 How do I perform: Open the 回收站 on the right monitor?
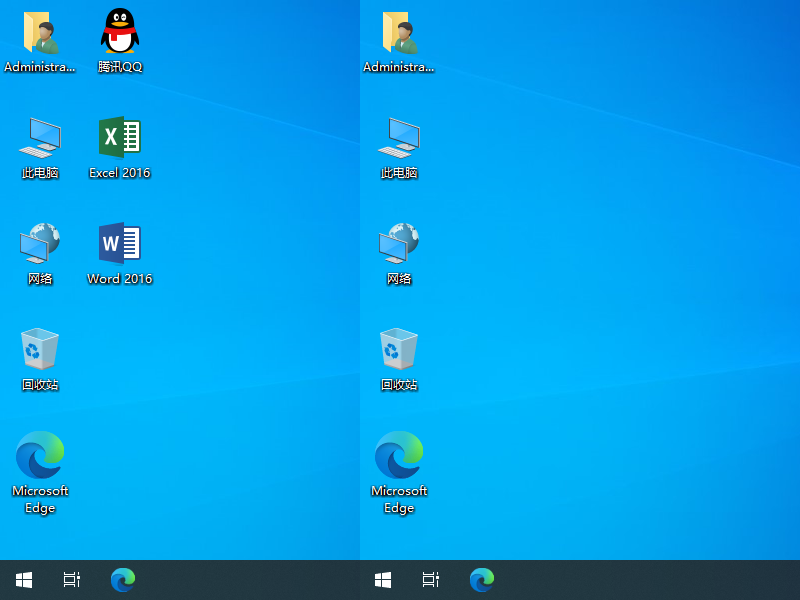point(399,348)
